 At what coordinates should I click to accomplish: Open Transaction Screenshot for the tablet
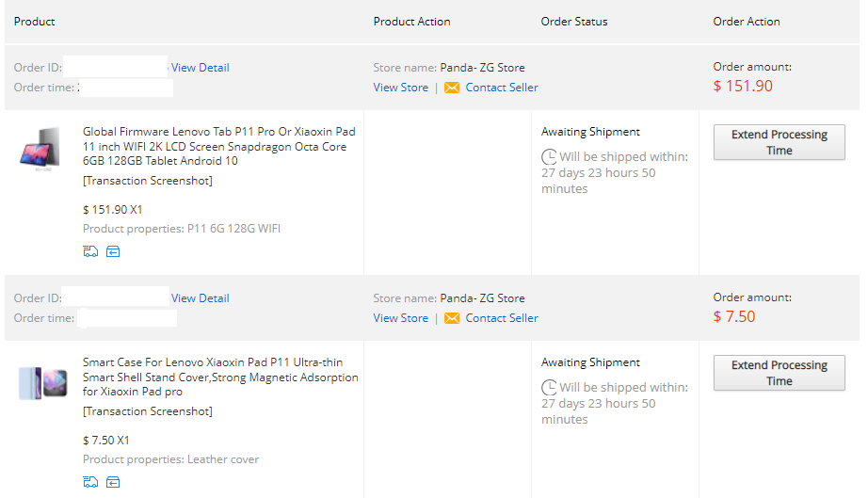point(147,181)
